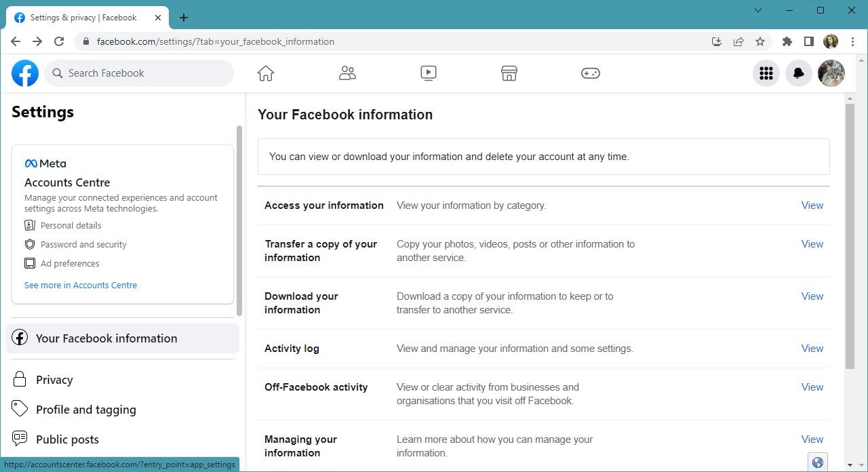
Task: Click View next to Activity log
Action: click(812, 348)
